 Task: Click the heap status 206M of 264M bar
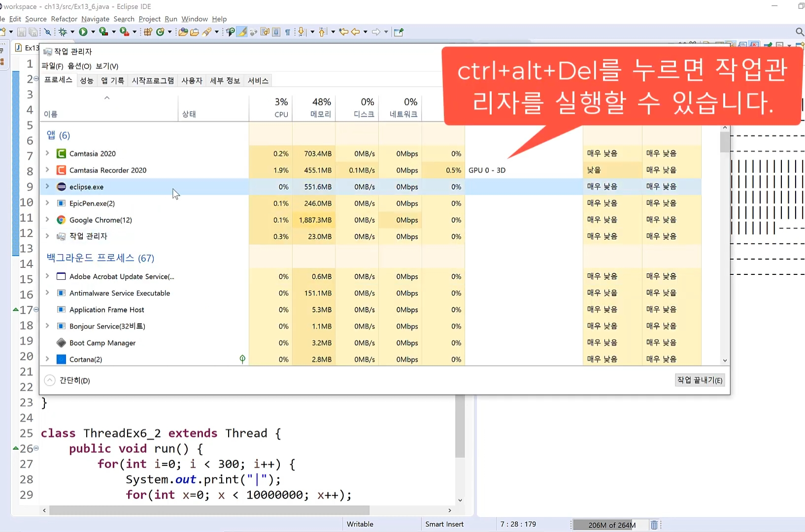coord(611,525)
